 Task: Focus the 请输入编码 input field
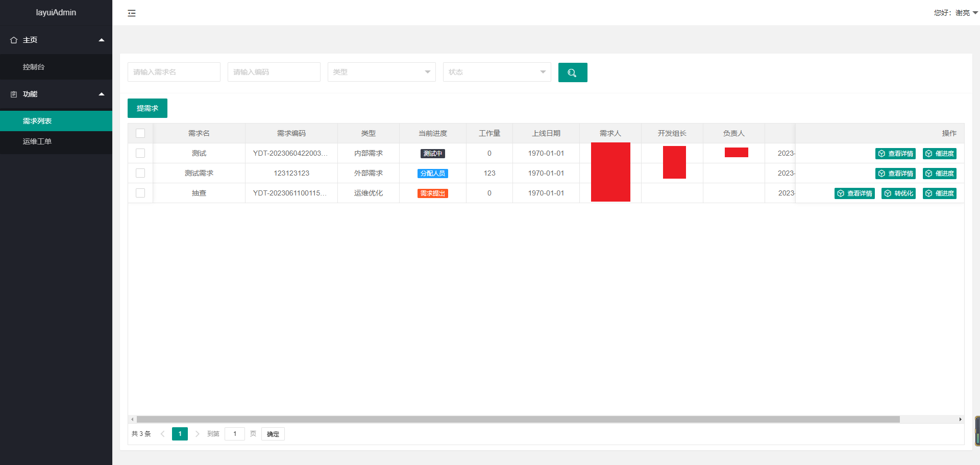tap(274, 72)
